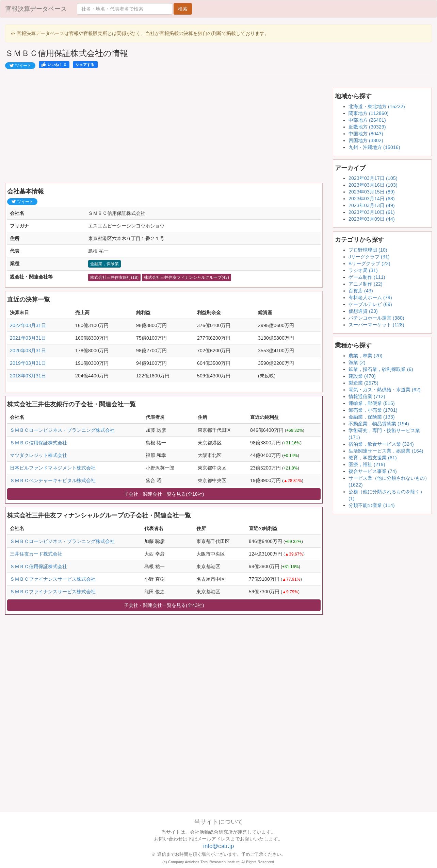The height and width of the screenshot is (868, 437).
Task: Open ＳＭＢＣファイナンスサービス link for 龍田 俊之
Action: point(53,592)
